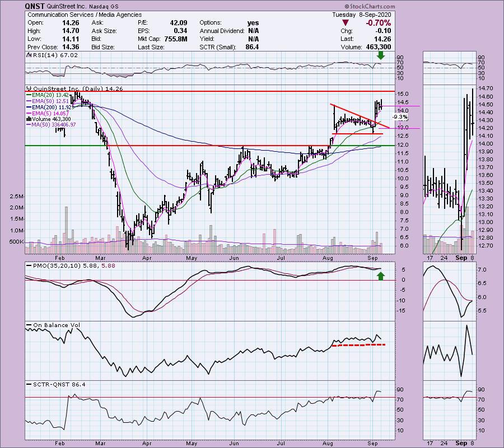Click the 14.70 label on zoom panel axis

486,88
